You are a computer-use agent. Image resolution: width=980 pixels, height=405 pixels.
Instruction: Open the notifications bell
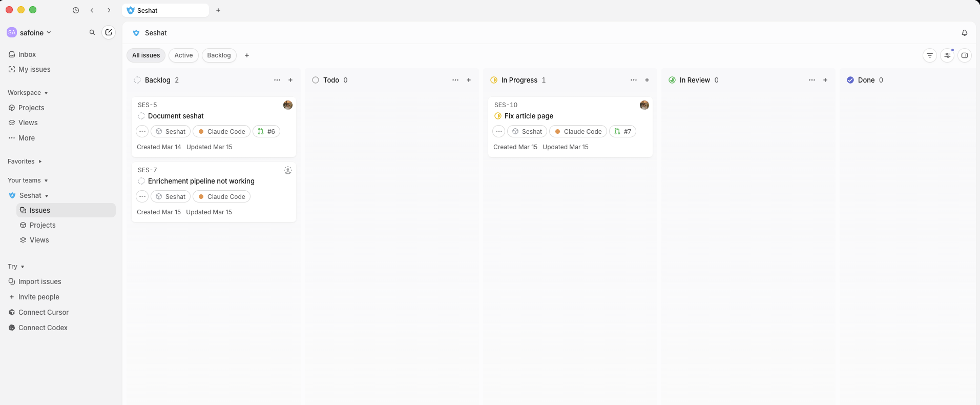(964, 33)
